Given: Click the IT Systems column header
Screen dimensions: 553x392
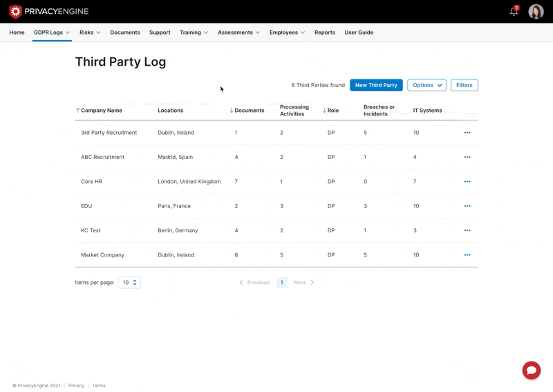Looking at the screenshot, I should click(427, 111).
